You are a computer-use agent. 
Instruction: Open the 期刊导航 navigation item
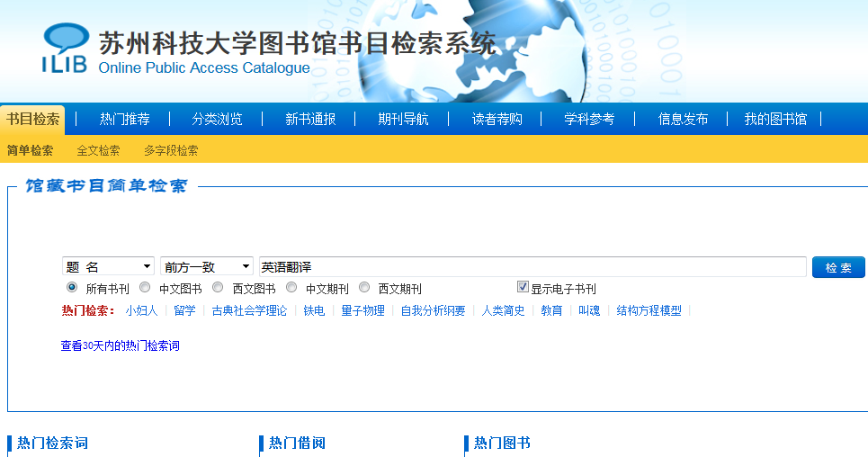(403, 119)
